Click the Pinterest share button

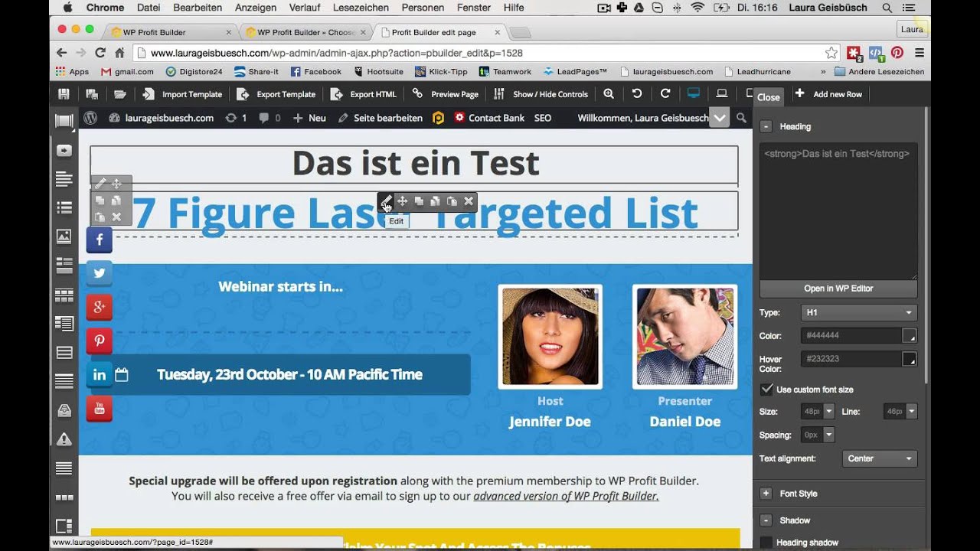(100, 341)
